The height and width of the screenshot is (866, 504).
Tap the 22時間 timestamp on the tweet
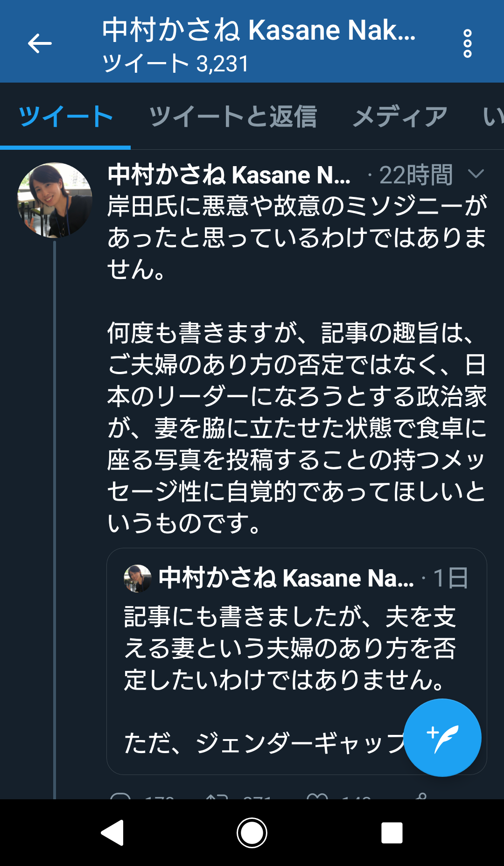(415, 175)
